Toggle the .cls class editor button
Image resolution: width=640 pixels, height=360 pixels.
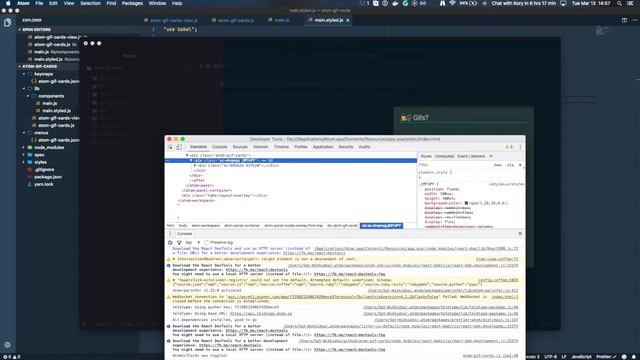click(510, 165)
